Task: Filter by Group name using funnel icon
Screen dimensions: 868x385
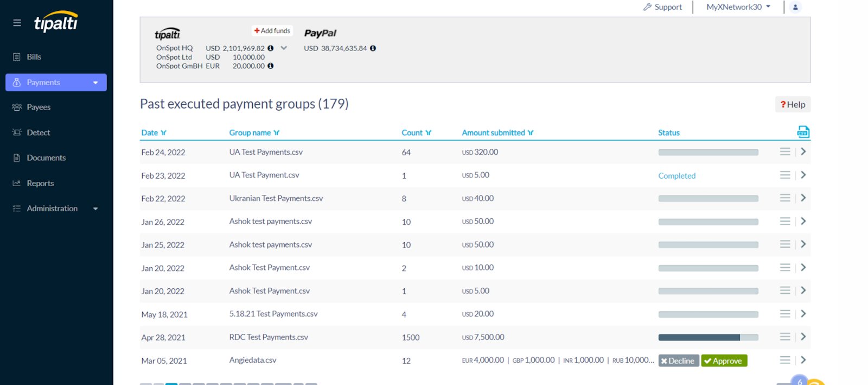Action: tap(277, 133)
